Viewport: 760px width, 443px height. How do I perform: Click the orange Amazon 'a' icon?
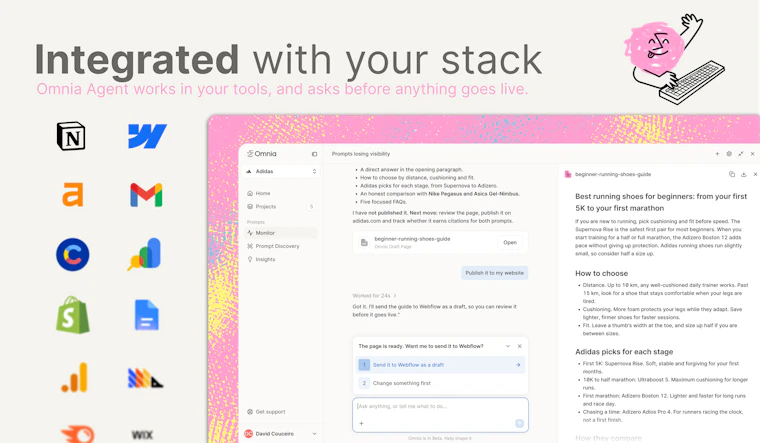click(73, 194)
